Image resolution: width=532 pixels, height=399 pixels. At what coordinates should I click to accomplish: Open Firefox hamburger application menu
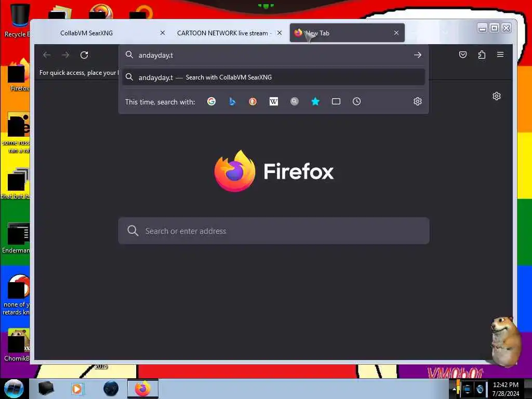click(x=500, y=55)
